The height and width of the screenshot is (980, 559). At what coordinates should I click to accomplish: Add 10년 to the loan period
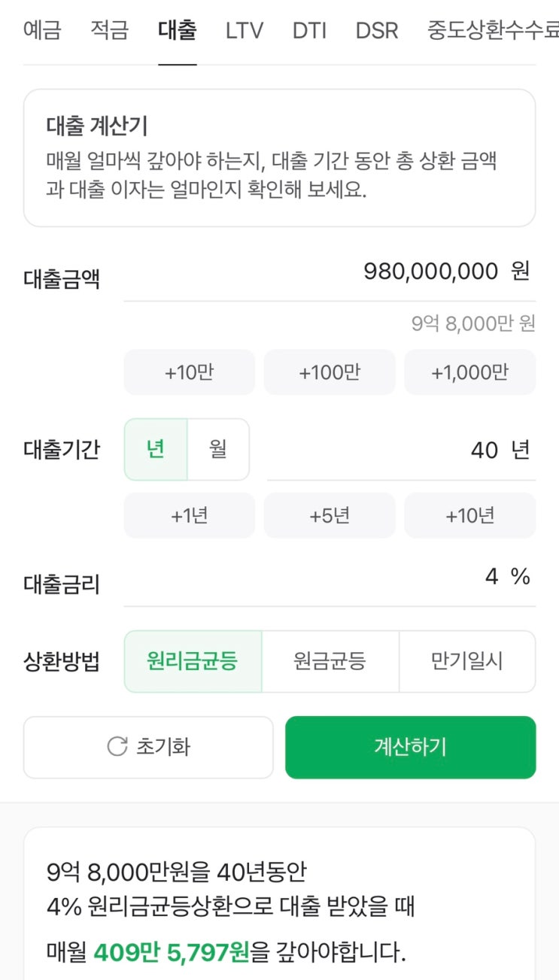coord(470,516)
